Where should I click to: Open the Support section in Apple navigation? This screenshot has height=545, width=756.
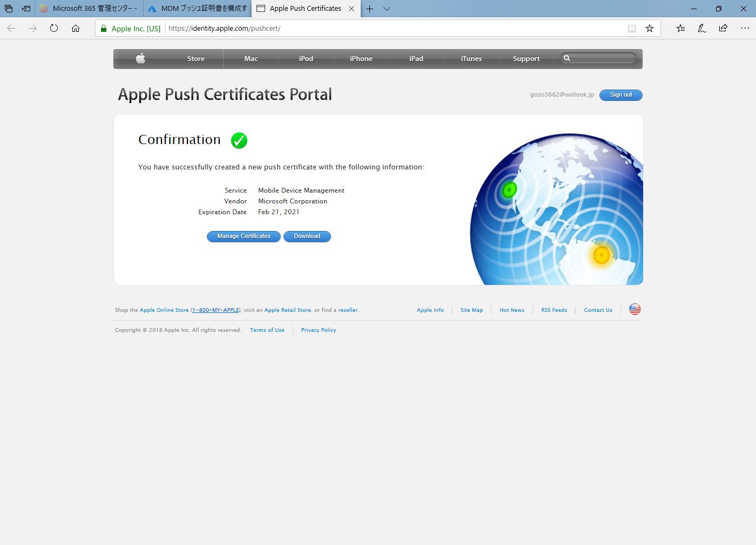click(525, 58)
